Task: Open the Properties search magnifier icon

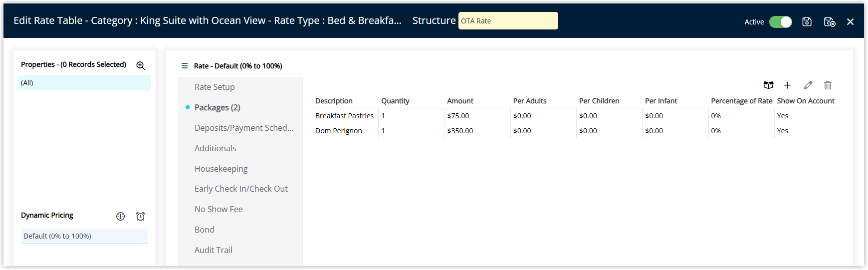Action: [x=141, y=65]
